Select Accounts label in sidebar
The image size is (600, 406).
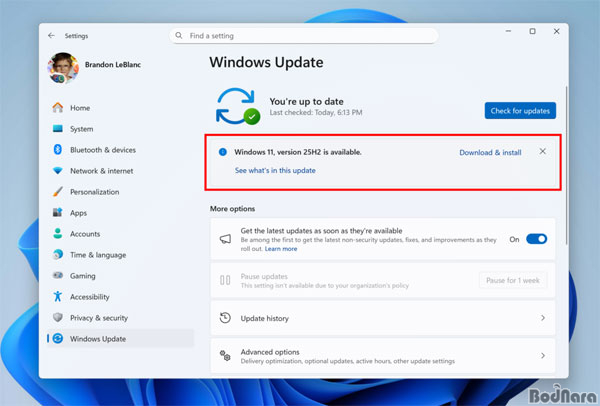[85, 234]
